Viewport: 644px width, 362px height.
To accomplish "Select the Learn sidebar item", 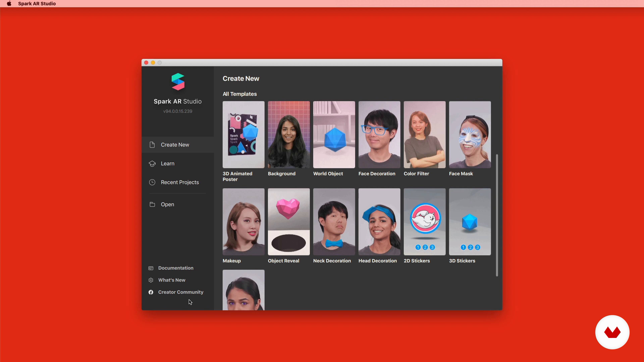I will coord(178,164).
